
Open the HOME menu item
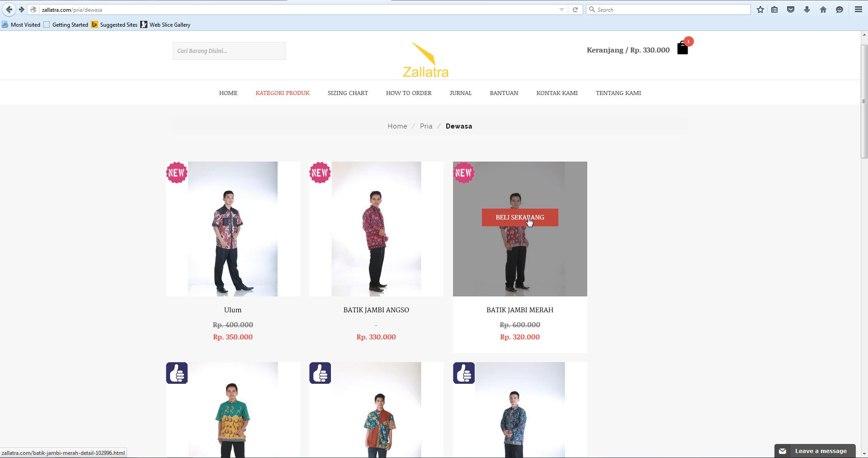pos(228,93)
